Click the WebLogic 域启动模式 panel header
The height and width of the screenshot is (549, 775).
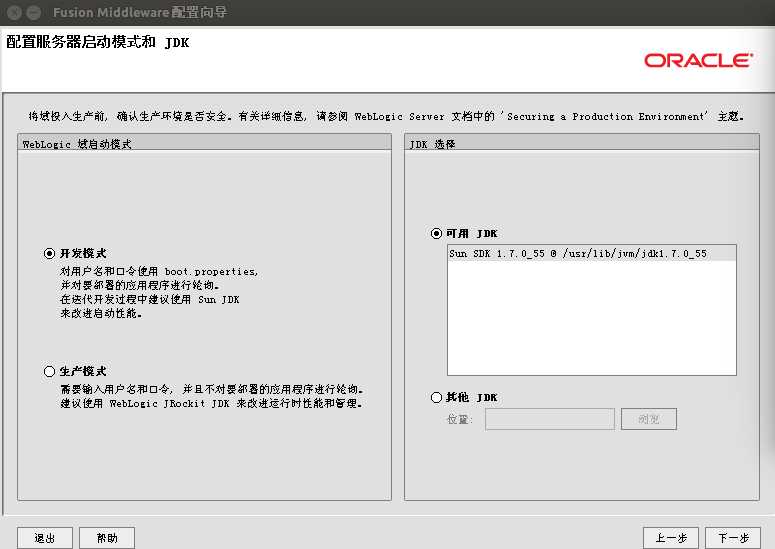[204, 143]
